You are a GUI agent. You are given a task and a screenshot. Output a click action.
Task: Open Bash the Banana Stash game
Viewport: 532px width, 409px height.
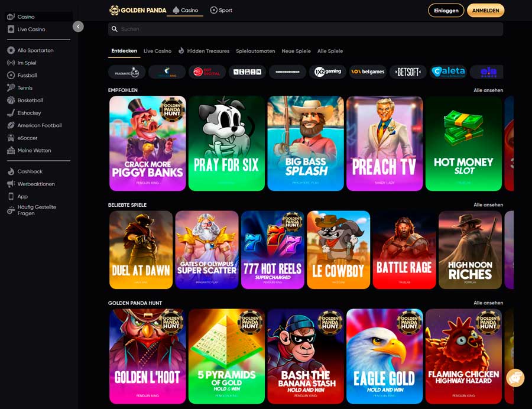pyautogui.click(x=306, y=356)
